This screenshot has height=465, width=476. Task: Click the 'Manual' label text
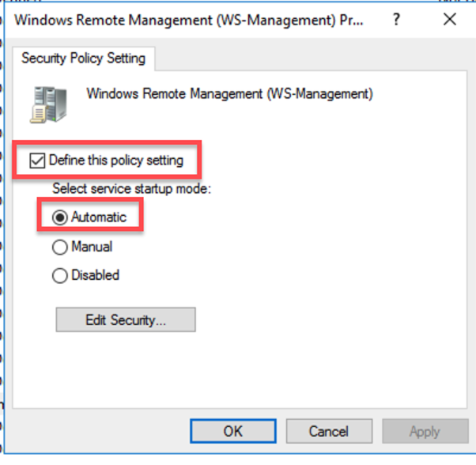(92, 248)
